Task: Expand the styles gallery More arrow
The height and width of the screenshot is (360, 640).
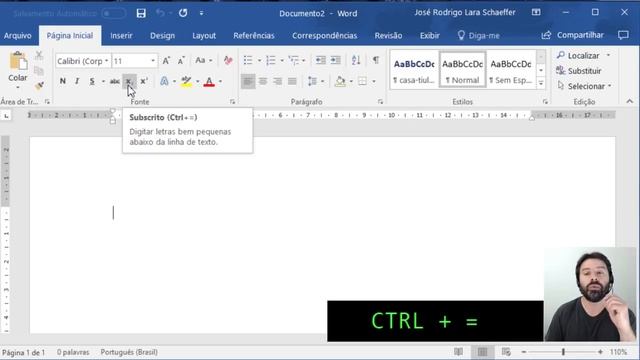Action: (541, 83)
